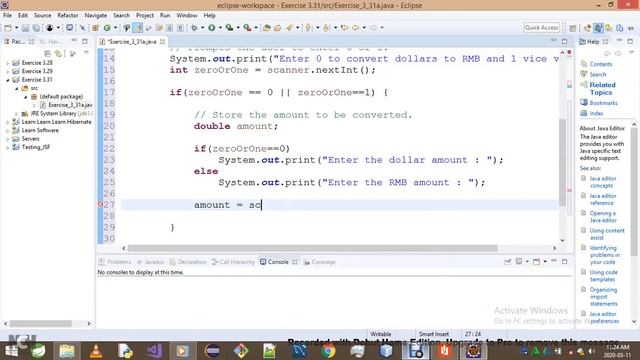Viewport: 640px width, 360px height.
Task: Click the Previous Annotation toolbar icon
Action: click(x=327, y=28)
